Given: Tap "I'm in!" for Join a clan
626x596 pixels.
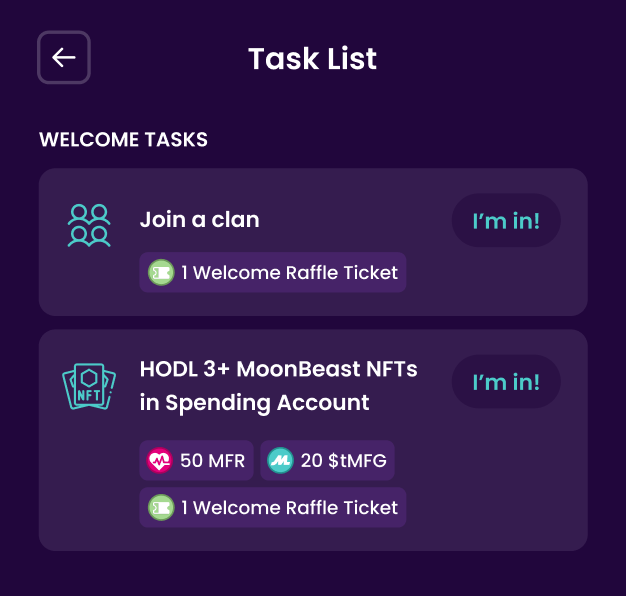Looking at the screenshot, I should [x=506, y=220].
